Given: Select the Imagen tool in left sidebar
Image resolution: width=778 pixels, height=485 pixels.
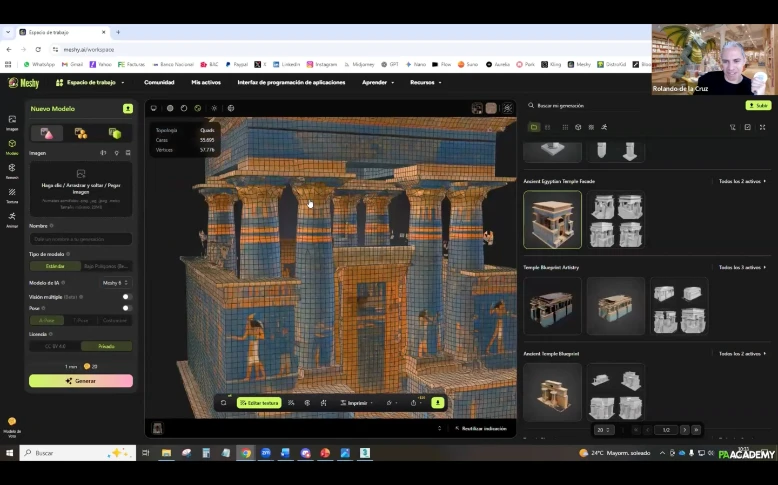Looking at the screenshot, I should (x=12, y=121).
